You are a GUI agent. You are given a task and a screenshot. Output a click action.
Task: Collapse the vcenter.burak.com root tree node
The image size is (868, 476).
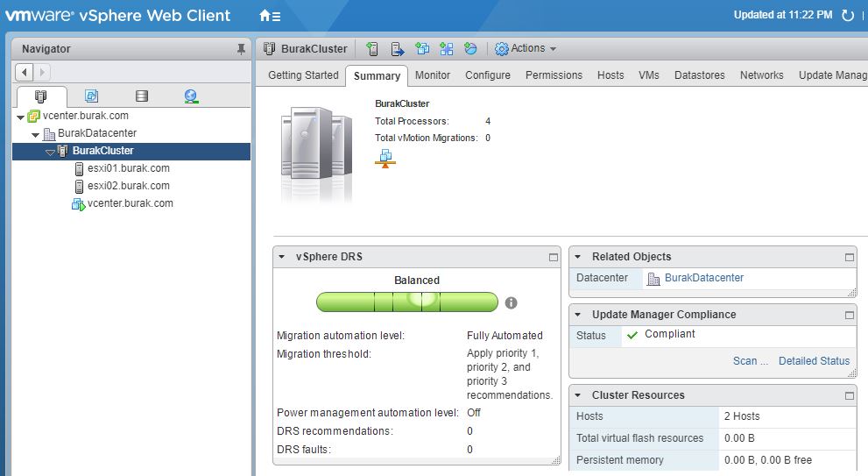point(20,117)
